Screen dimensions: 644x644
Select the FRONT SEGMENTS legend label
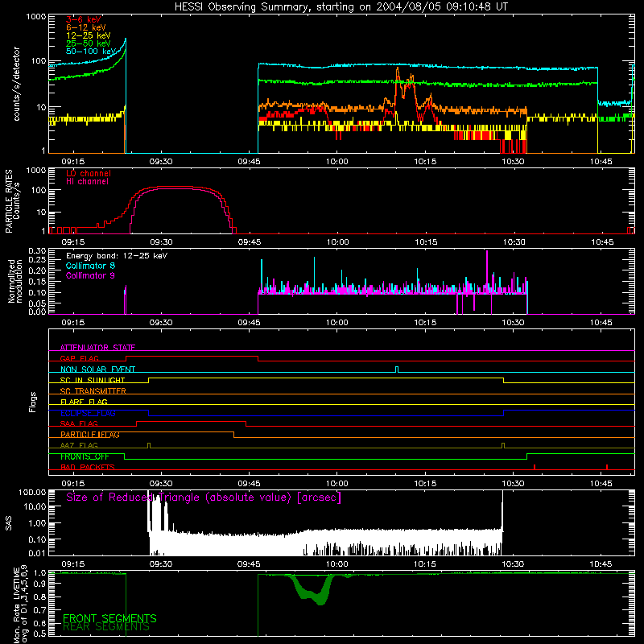click(x=109, y=618)
